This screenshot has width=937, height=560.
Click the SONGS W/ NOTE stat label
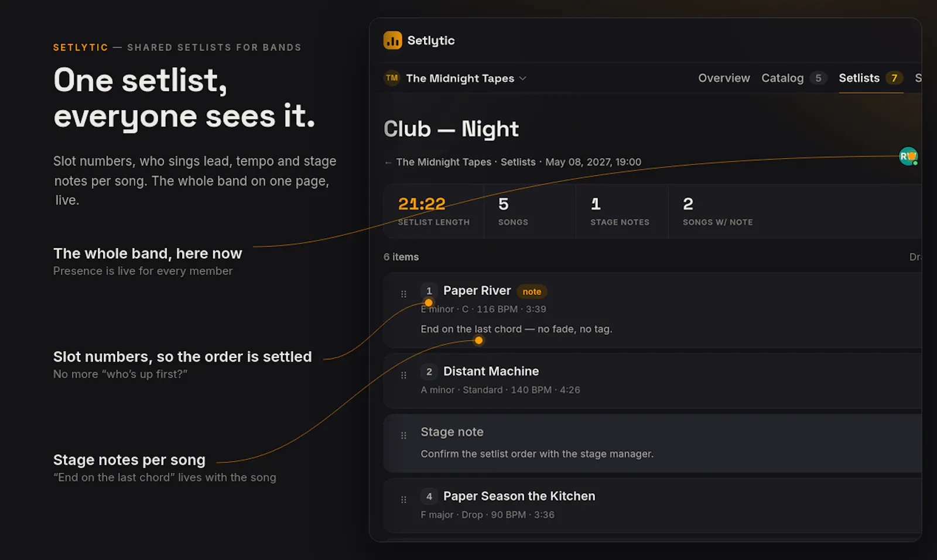pyautogui.click(x=717, y=222)
